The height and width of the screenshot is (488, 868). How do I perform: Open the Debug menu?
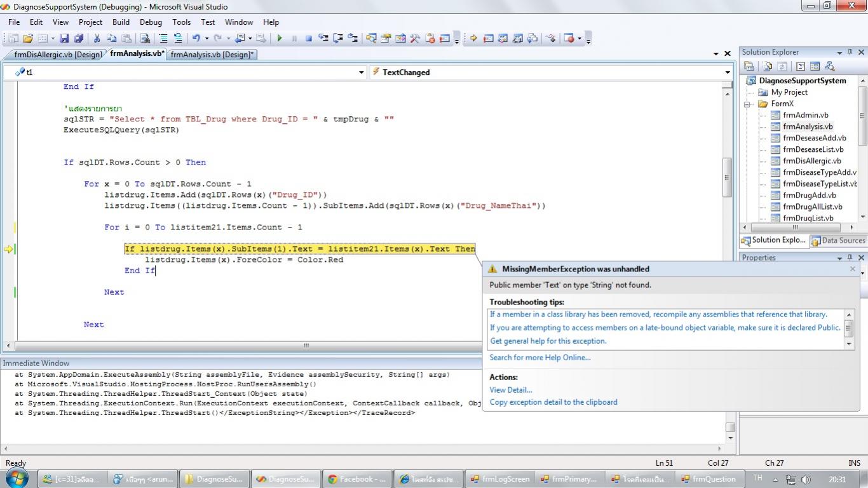(x=151, y=22)
